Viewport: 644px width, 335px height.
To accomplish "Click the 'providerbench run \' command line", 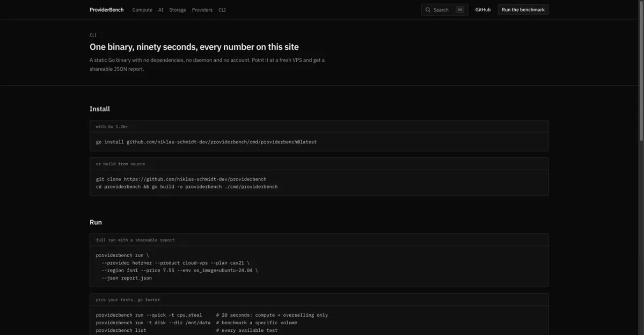I will [122, 255].
